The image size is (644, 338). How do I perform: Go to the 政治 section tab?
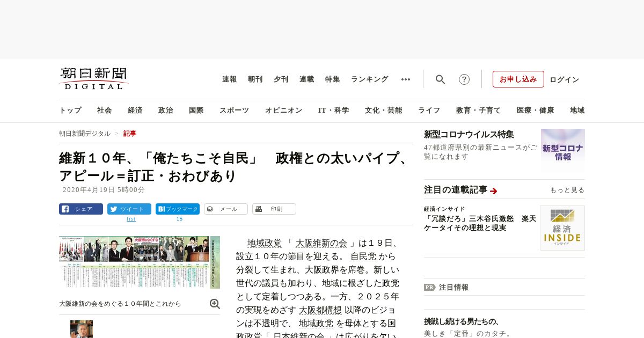click(x=166, y=111)
